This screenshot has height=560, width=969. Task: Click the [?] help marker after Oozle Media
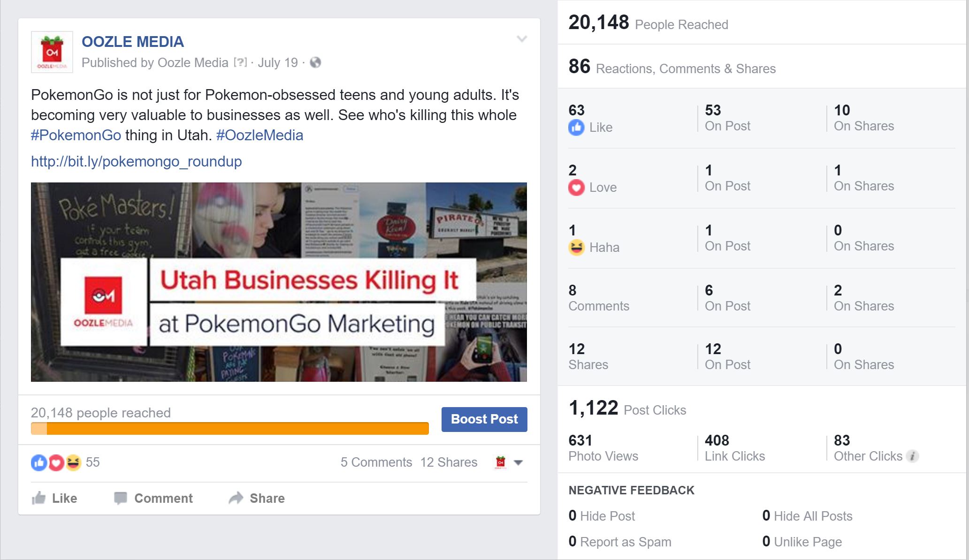(x=240, y=62)
